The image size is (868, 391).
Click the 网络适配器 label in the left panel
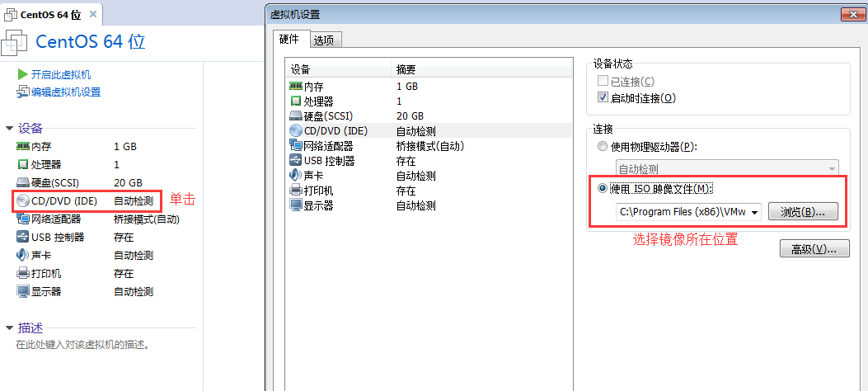[56, 219]
